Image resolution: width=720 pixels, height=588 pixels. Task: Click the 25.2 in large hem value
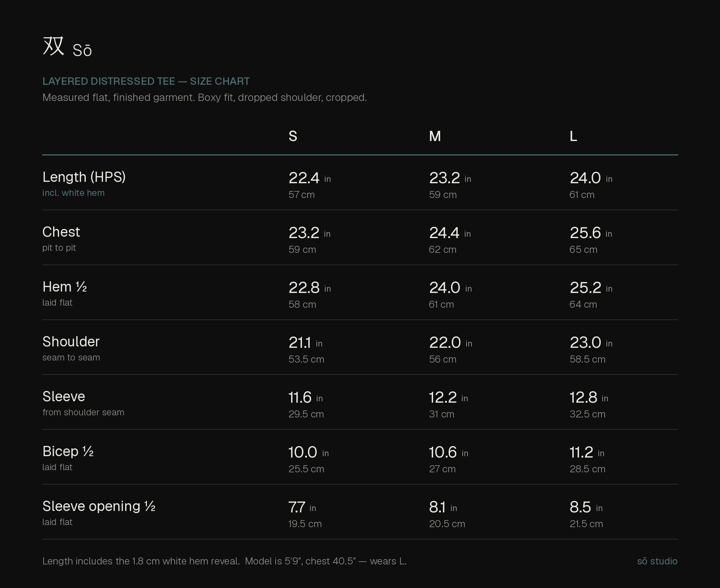[591, 288]
